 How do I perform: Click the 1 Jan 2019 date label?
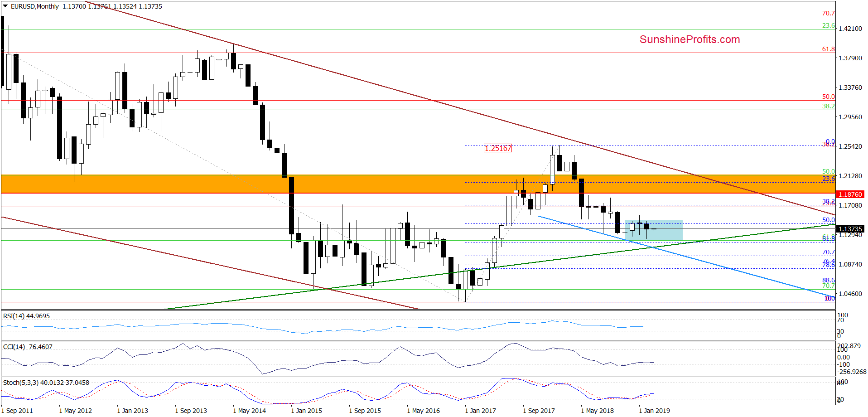(x=654, y=411)
